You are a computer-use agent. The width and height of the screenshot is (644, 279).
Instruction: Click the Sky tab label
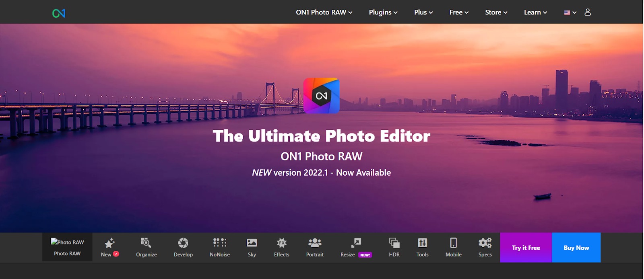[252, 254]
